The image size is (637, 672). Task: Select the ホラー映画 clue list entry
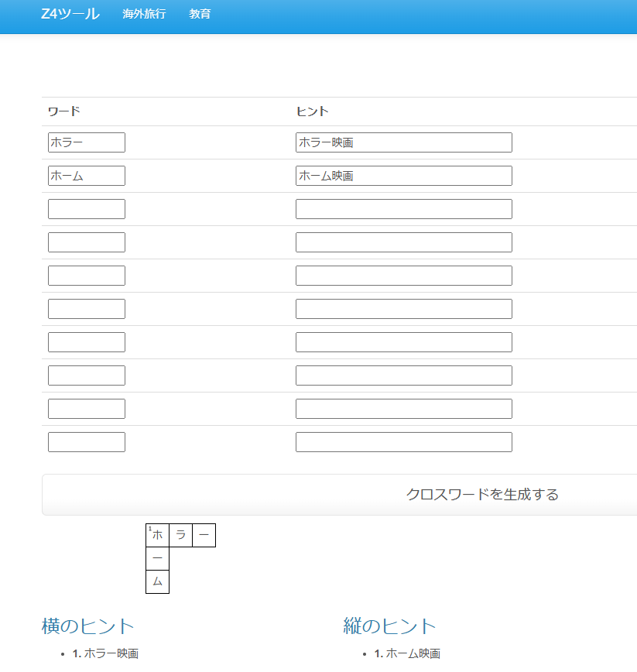click(x=108, y=653)
